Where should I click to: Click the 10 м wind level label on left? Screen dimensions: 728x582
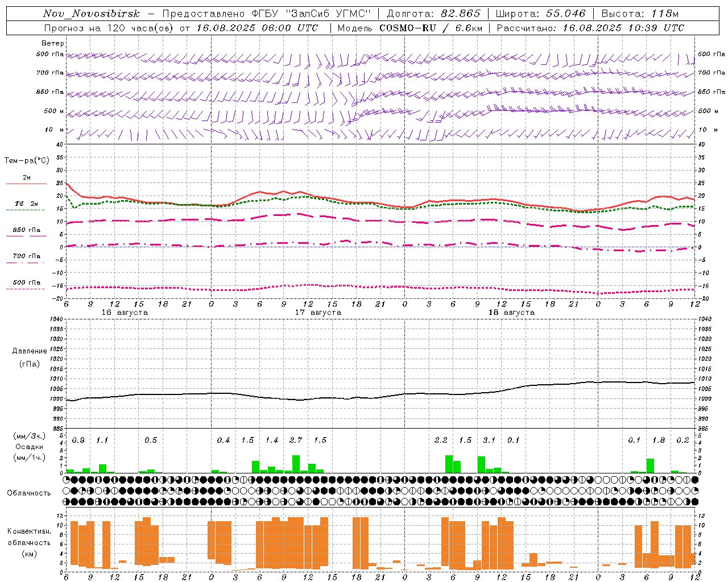pyautogui.click(x=55, y=130)
